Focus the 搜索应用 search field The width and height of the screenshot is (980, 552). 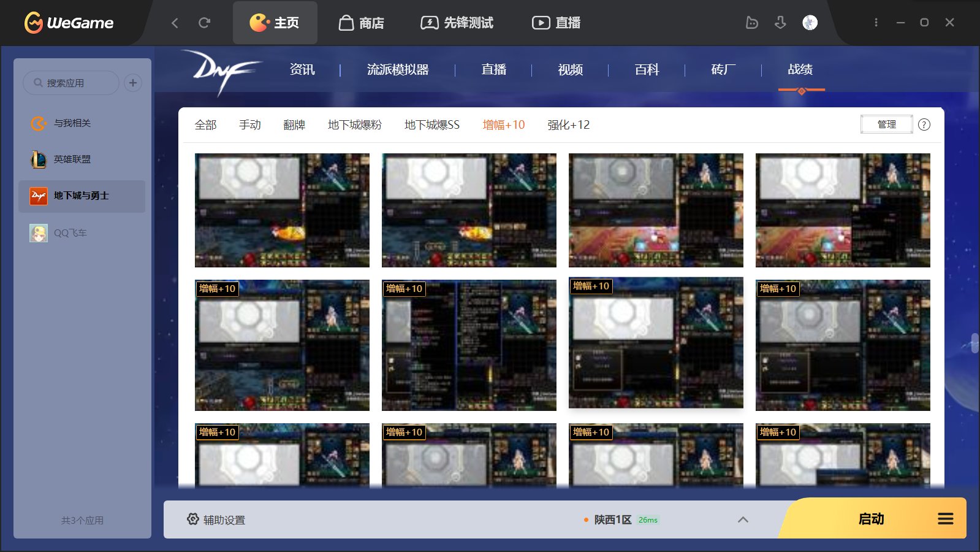[x=71, y=83]
